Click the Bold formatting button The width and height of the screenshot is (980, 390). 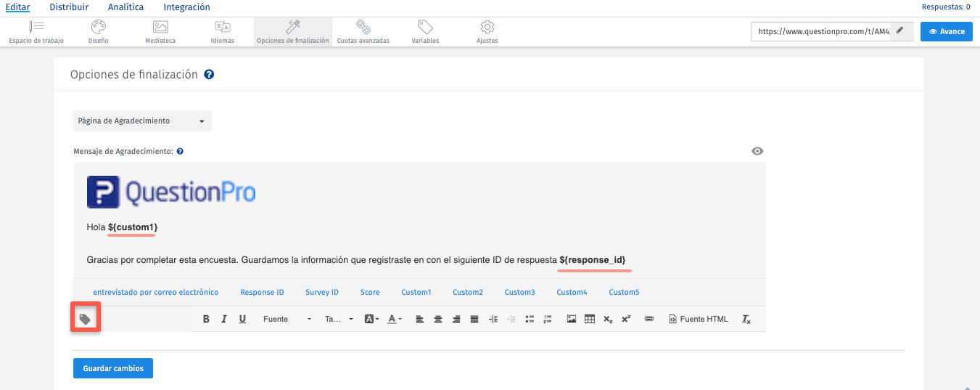pos(206,319)
